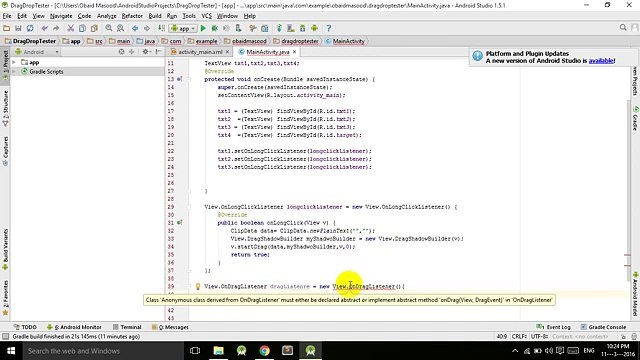
Task: Click Scroll from Source target icon
Action: click(x=121, y=52)
